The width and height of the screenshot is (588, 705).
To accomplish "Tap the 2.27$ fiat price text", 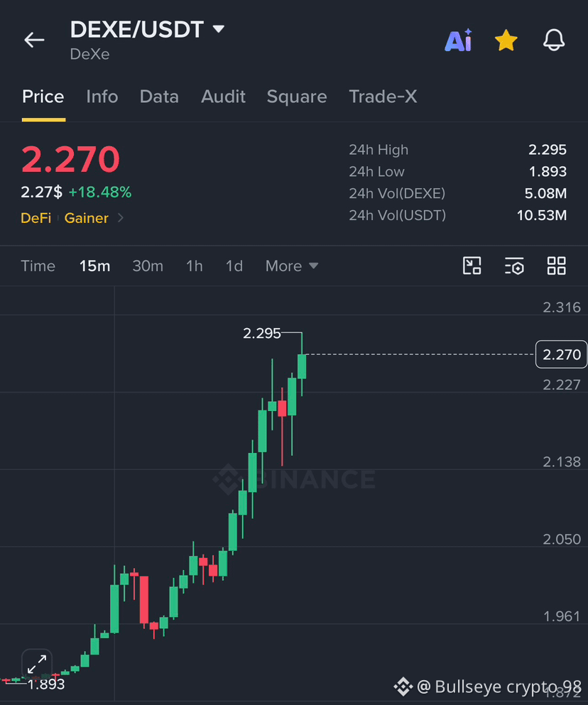I will point(41,192).
